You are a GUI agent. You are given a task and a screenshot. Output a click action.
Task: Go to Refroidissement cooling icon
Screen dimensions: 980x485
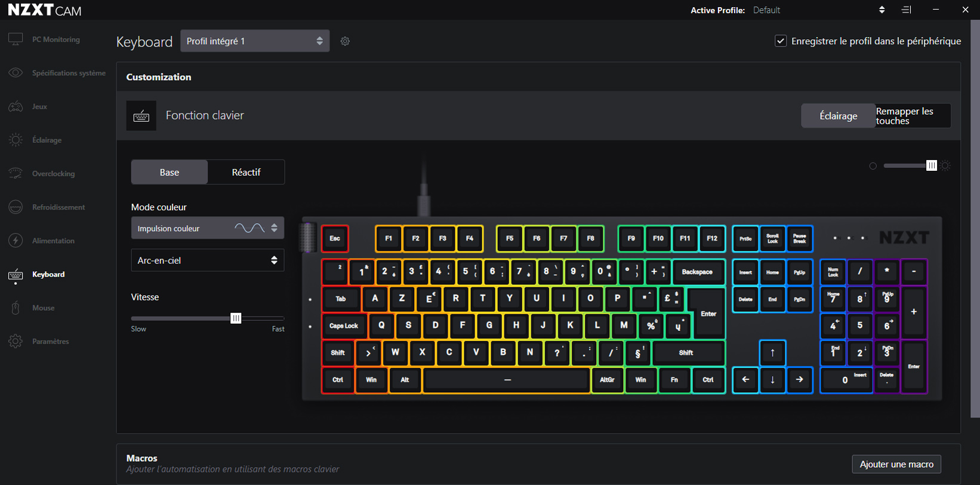(x=16, y=207)
